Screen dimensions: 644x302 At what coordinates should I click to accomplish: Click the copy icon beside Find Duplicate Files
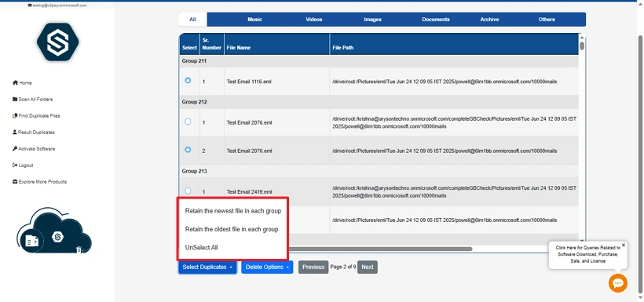point(15,116)
